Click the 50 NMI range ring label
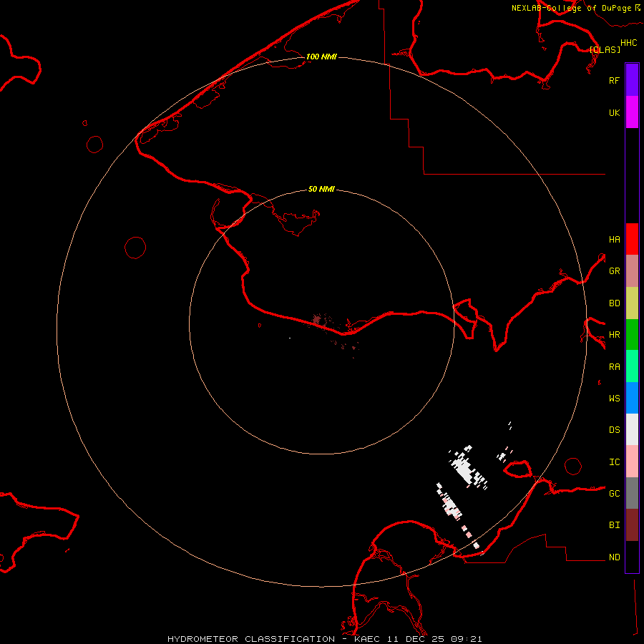 click(x=321, y=189)
